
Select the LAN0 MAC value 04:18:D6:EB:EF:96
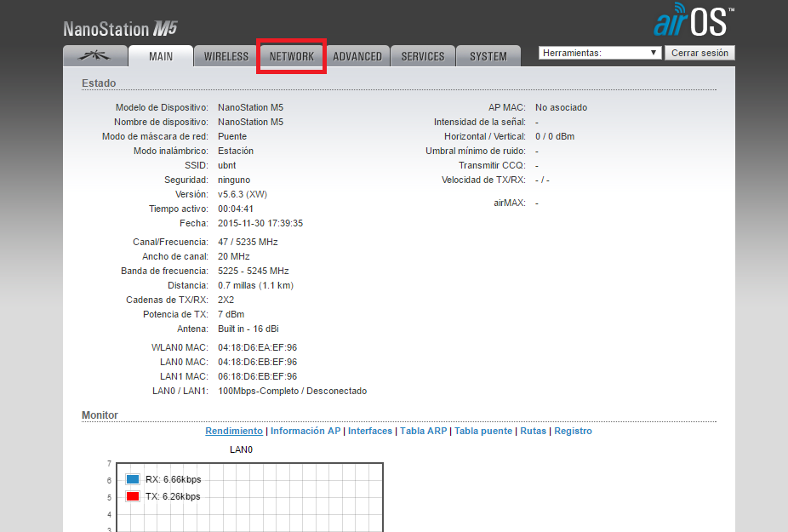pos(257,362)
